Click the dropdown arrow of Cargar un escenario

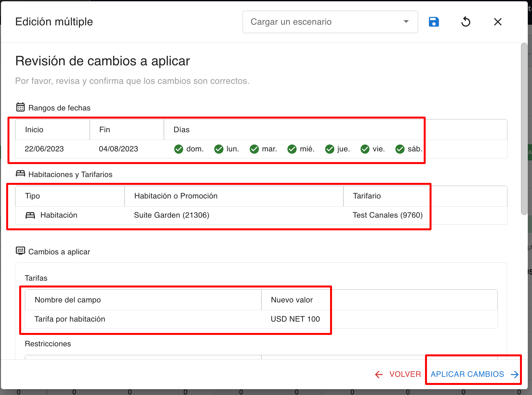click(406, 22)
